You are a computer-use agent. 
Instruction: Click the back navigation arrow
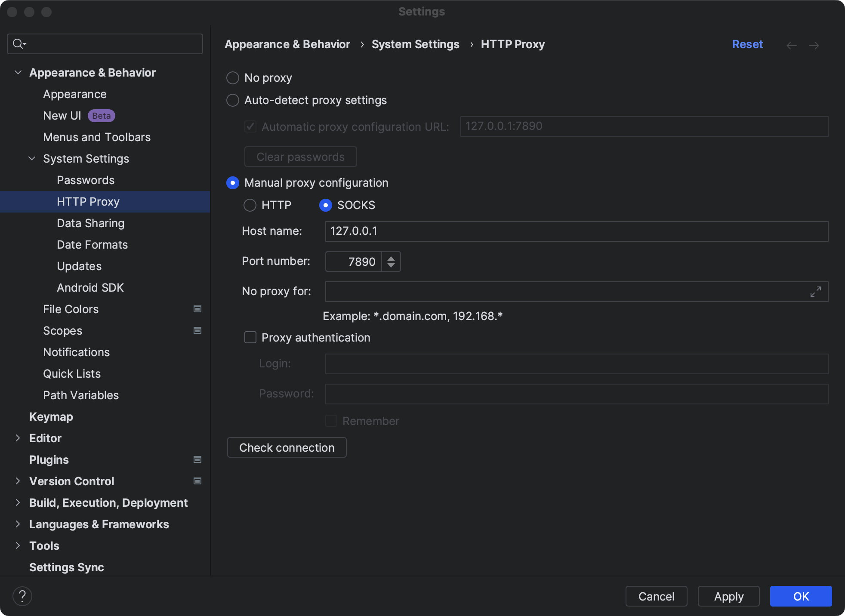(x=791, y=46)
